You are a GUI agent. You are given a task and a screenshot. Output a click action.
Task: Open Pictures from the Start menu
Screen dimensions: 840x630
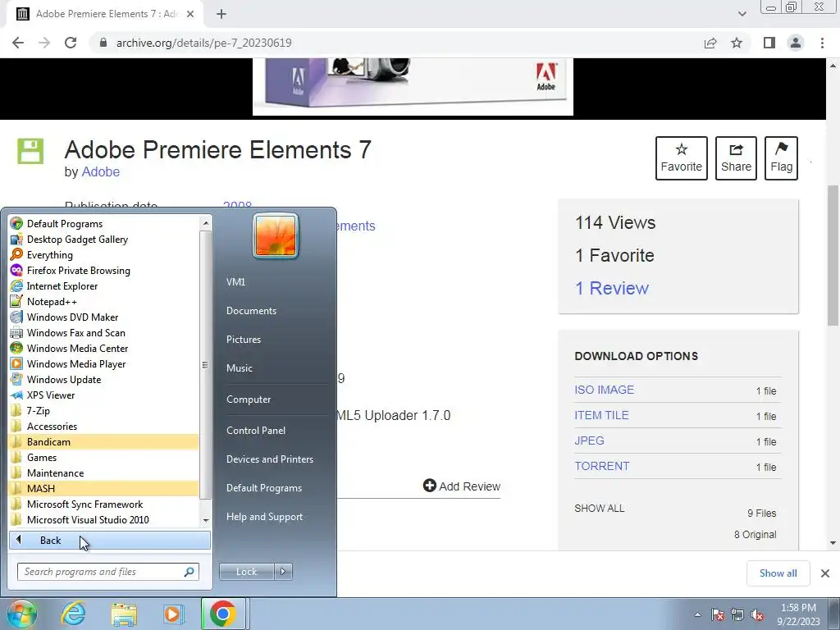[243, 339]
